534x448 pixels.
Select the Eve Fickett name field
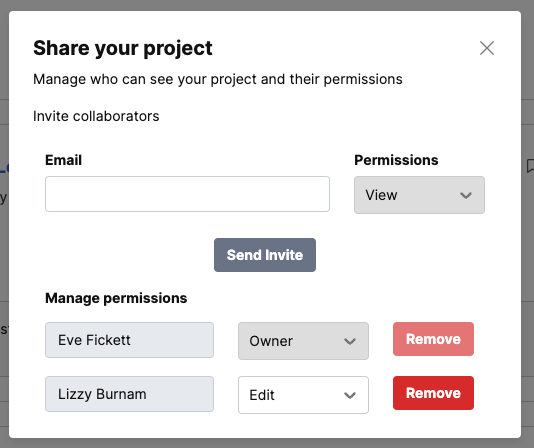tap(129, 340)
